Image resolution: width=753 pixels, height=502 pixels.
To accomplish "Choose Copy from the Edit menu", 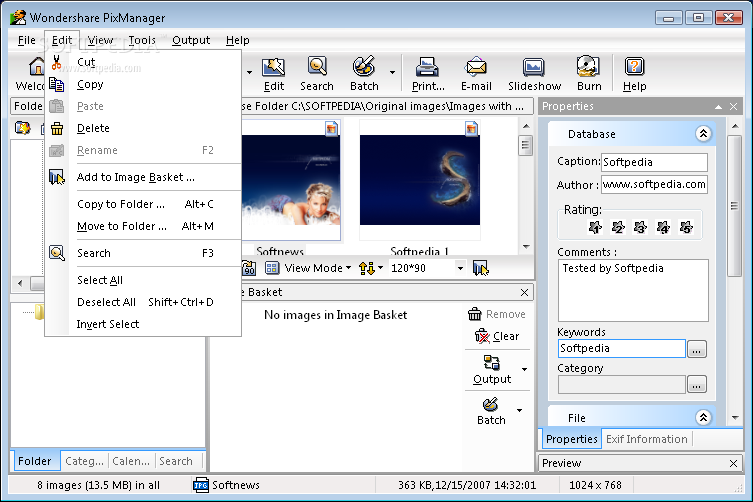I will (143, 85).
